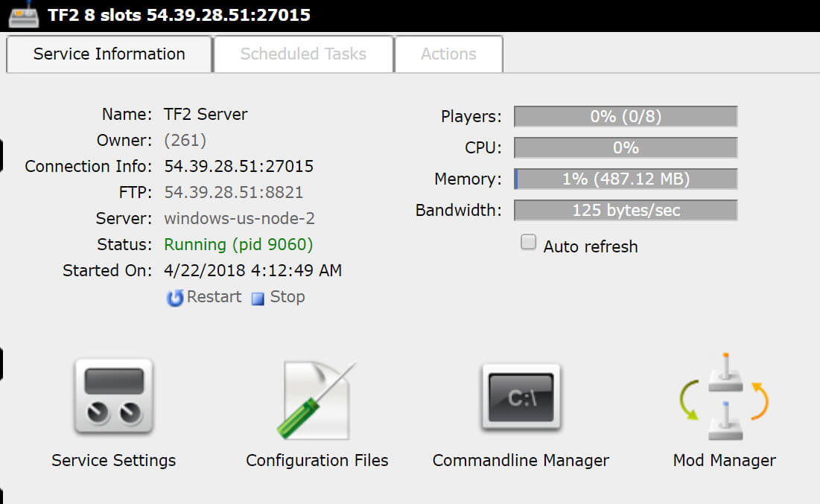Image resolution: width=820 pixels, height=504 pixels.
Task: Click the start time 4/22/2018 4:12:49 AM
Action: 252,271
